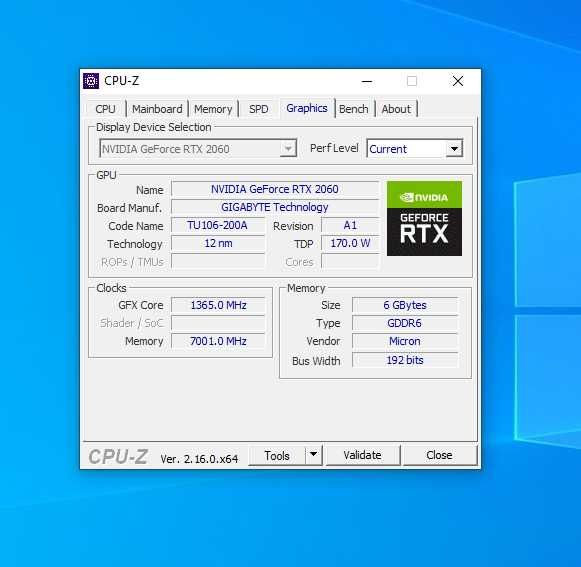Viewport: 581px width, 567px height.
Task: Click the 12 nm technology value
Action: click(x=218, y=243)
